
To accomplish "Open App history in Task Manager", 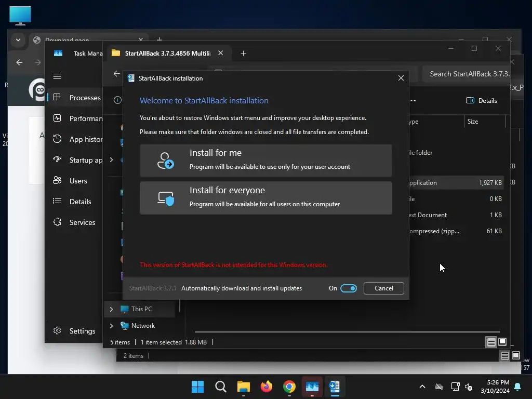I will pyautogui.click(x=77, y=139).
